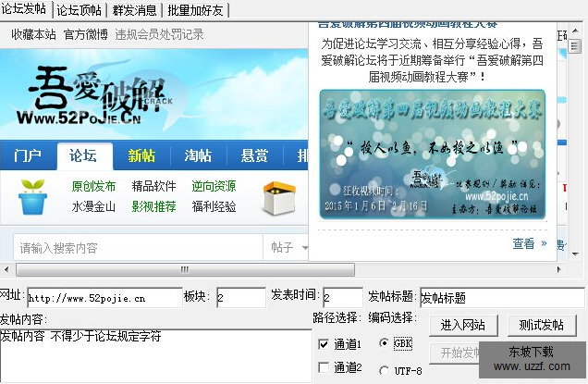The height and width of the screenshot is (384, 588).
Task: Click the 板块 input field
Action: (x=241, y=298)
